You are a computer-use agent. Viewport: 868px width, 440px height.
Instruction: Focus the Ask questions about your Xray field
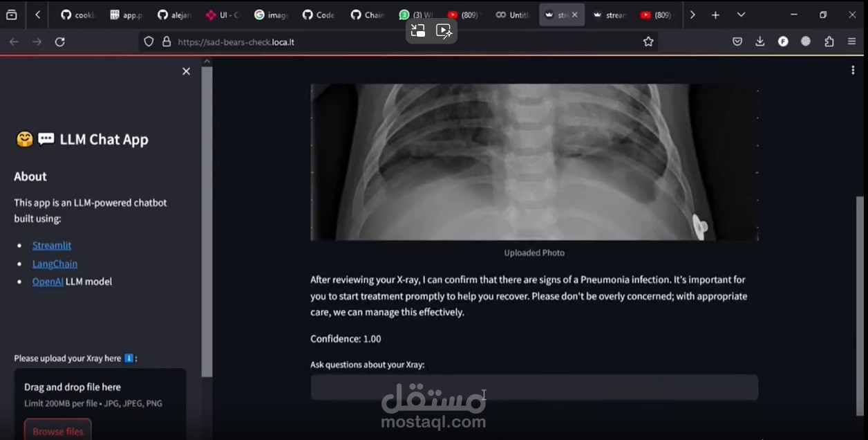pos(534,387)
